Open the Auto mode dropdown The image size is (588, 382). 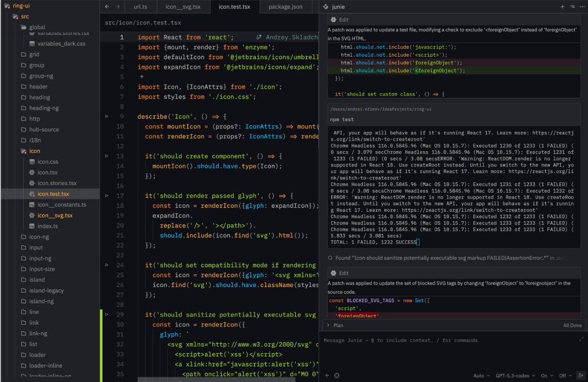coord(481,375)
